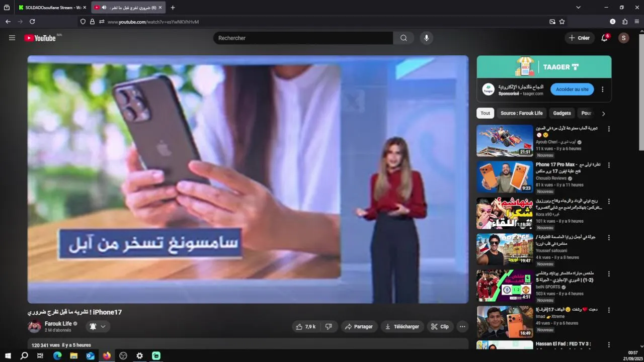
Task: Open Windows taskbar search
Action: [24, 355]
